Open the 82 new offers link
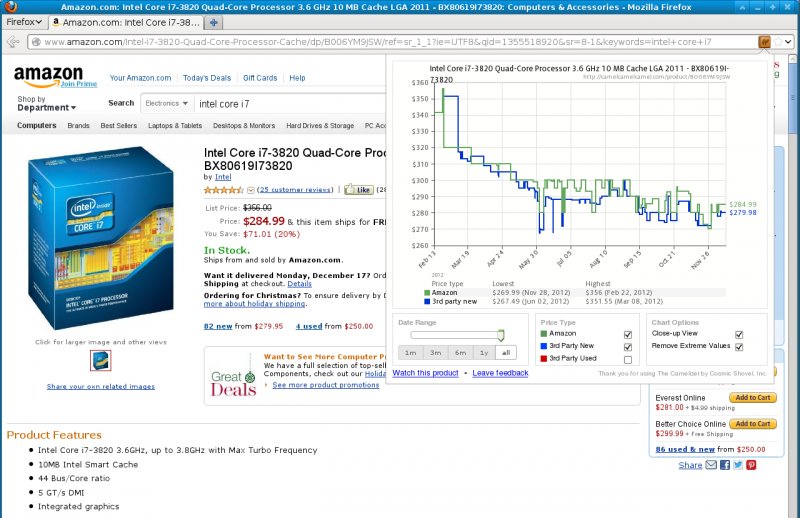 click(218, 326)
